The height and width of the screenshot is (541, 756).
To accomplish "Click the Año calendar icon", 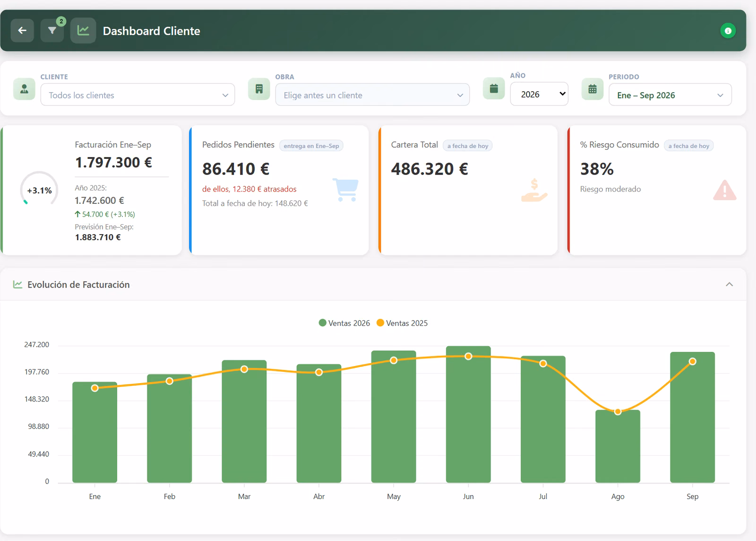I will pyautogui.click(x=494, y=89).
